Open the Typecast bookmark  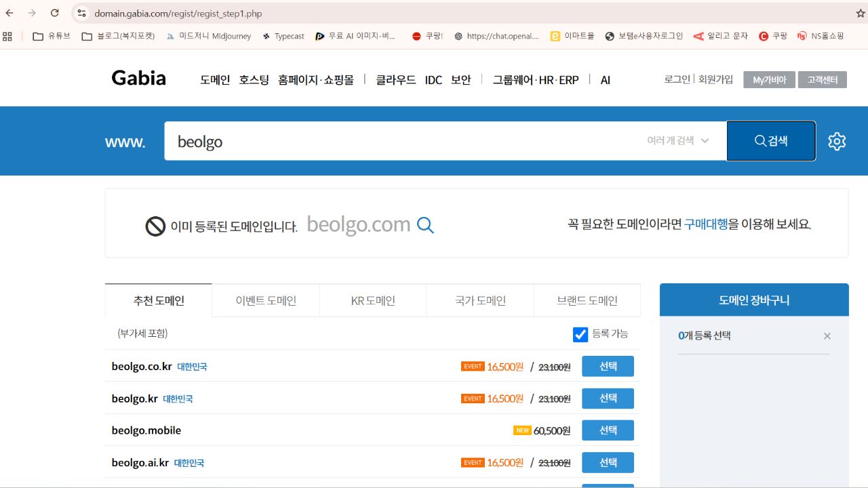283,36
